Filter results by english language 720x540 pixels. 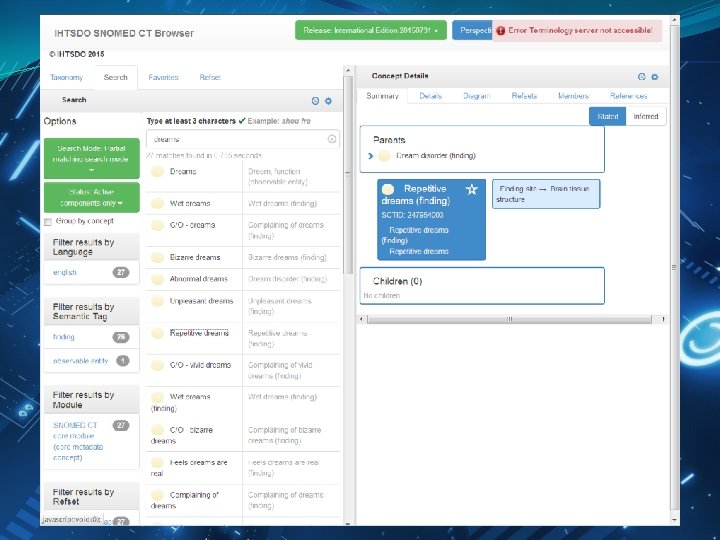tap(65, 273)
